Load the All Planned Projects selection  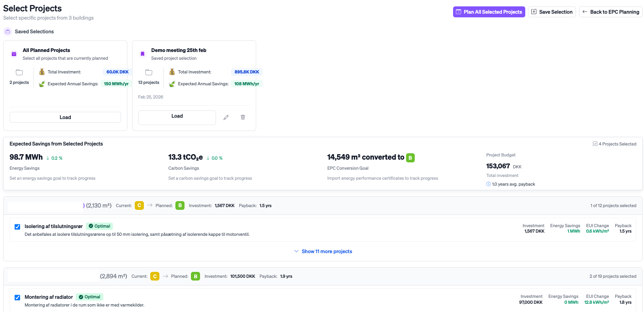[65, 117]
